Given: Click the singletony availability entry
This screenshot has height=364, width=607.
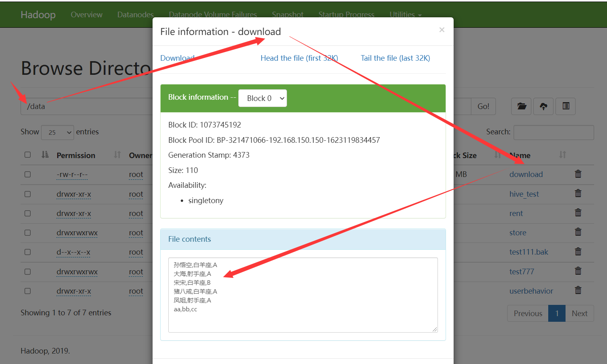Looking at the screenshot, I should coord(206,200).
